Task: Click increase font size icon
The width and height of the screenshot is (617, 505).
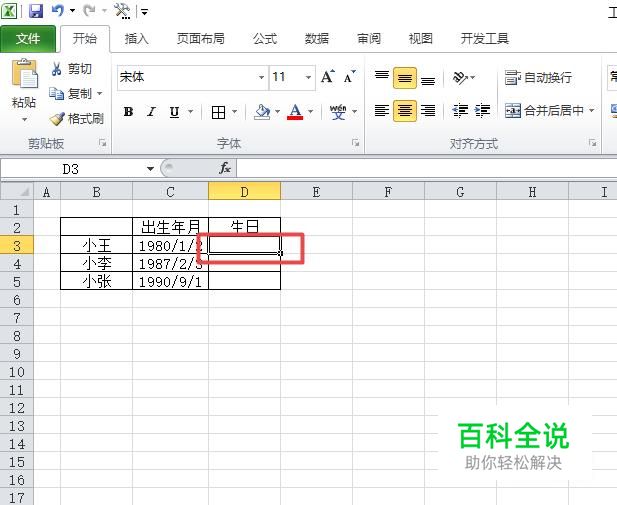Action: pos(327,76)
